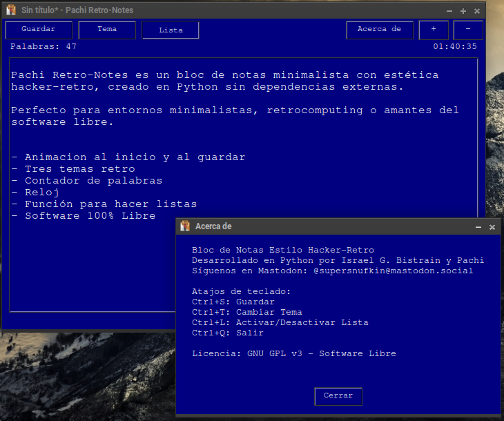Click the line 'Perfecto para entornos minimalistas'
The image size is (504, 421).
coord(235,110)
